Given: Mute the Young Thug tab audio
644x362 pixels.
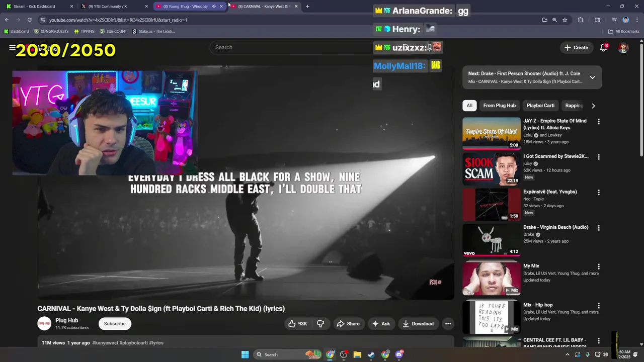Looking at the screenshot, I should pos(213,7).
